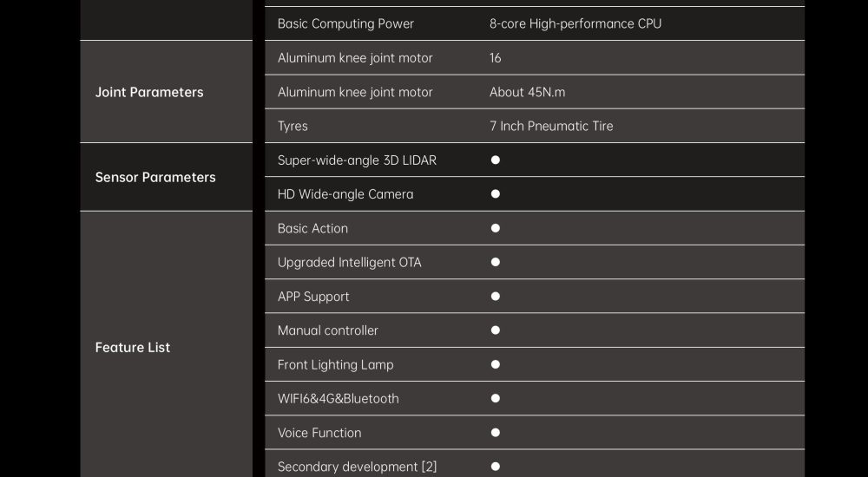Click the dot beside Super-wide-angle 3D LIDAR
The height and width of the screenshot is (477, 868).
coord(496,160)
